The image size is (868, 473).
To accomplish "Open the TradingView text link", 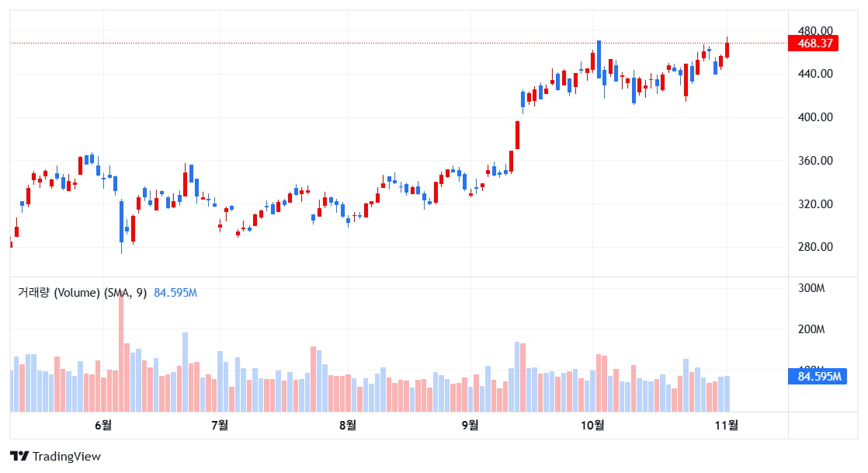I will (67, 457).
